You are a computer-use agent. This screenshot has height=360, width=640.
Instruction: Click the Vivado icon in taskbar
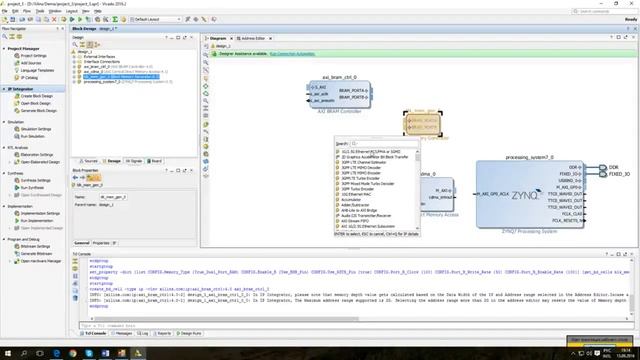[x=138, y=353]
